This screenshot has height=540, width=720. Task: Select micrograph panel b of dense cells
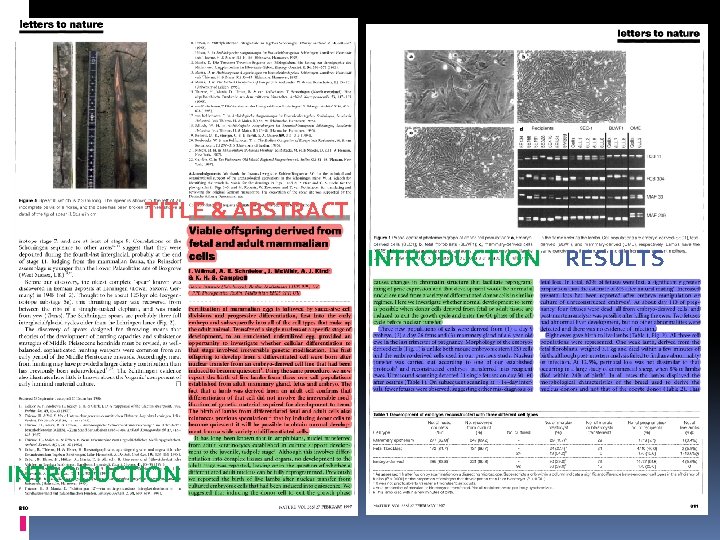[x=571, y=87]
